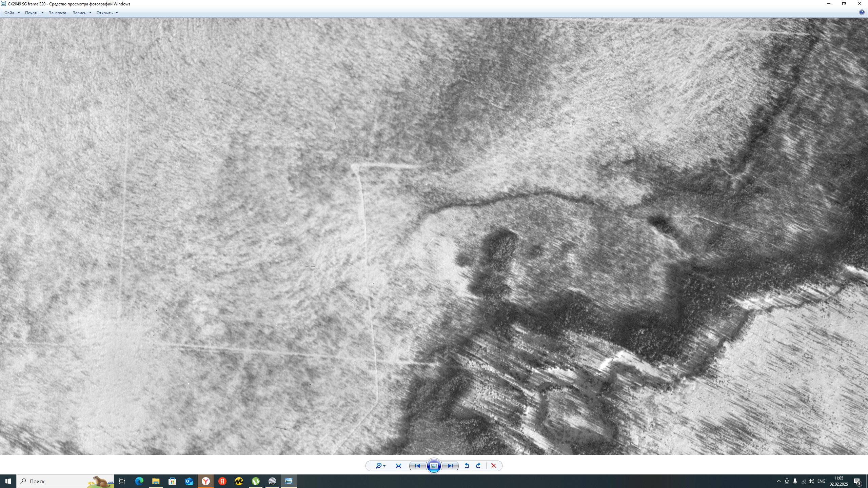
Task: Start the slideshow with center button
Action: 434,466
